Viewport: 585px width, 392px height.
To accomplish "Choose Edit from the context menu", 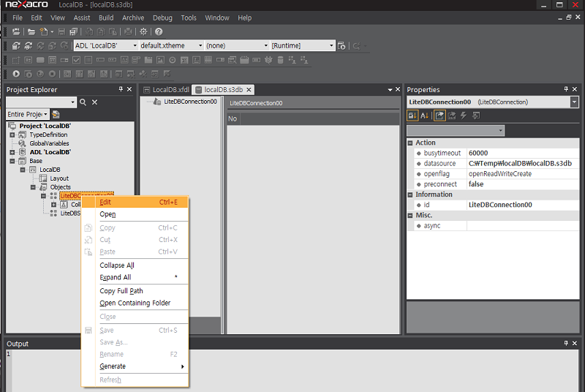I will (135, 202).
